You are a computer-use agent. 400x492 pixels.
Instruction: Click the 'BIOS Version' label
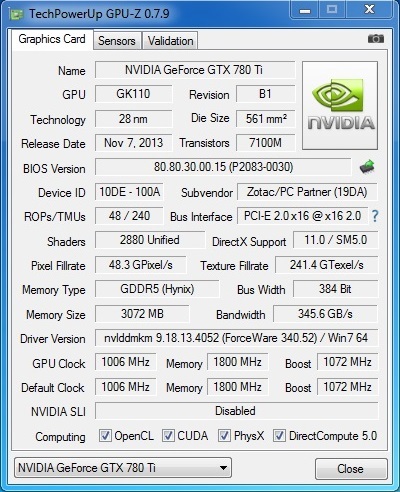54,169
